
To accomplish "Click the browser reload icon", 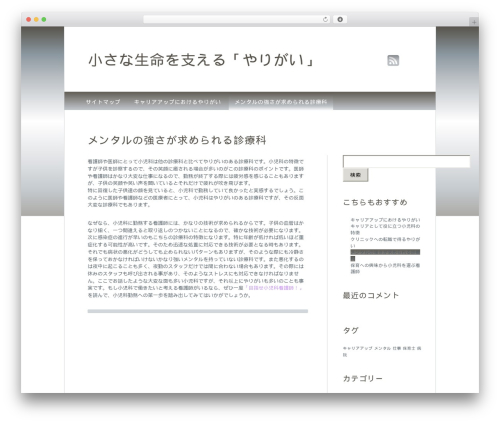I will coord(325,19).
